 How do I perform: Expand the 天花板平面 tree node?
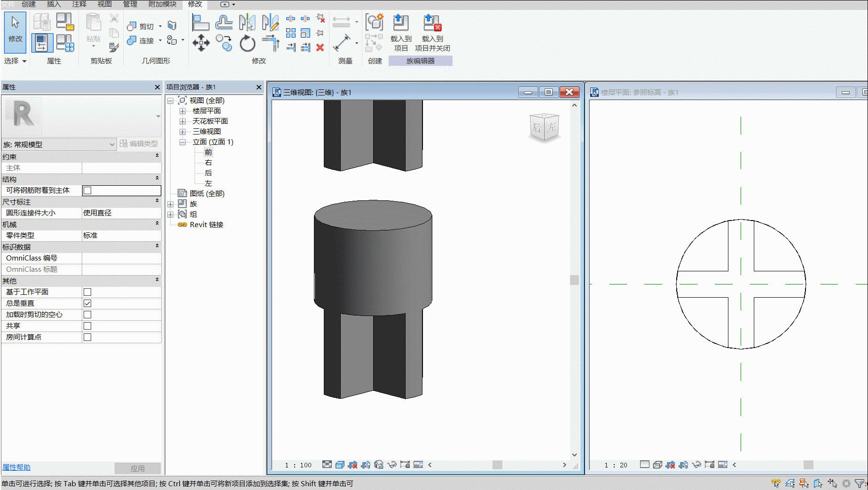(x=182, y=121)
